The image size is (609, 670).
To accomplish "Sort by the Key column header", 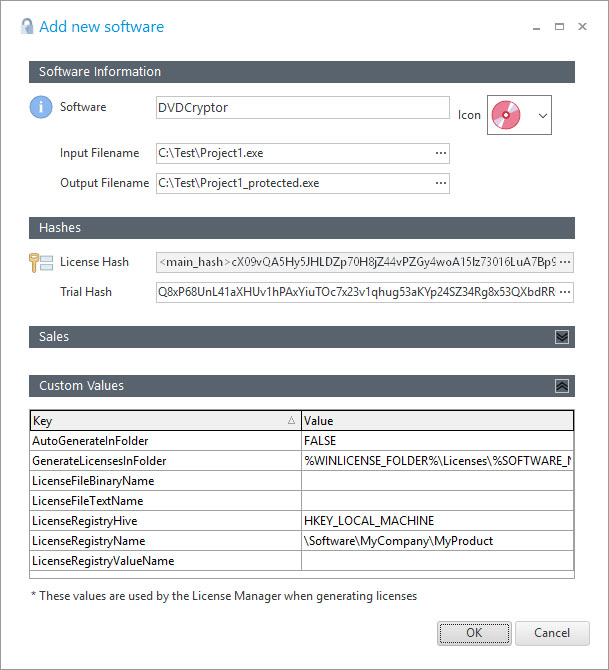I will click(165, 421).
